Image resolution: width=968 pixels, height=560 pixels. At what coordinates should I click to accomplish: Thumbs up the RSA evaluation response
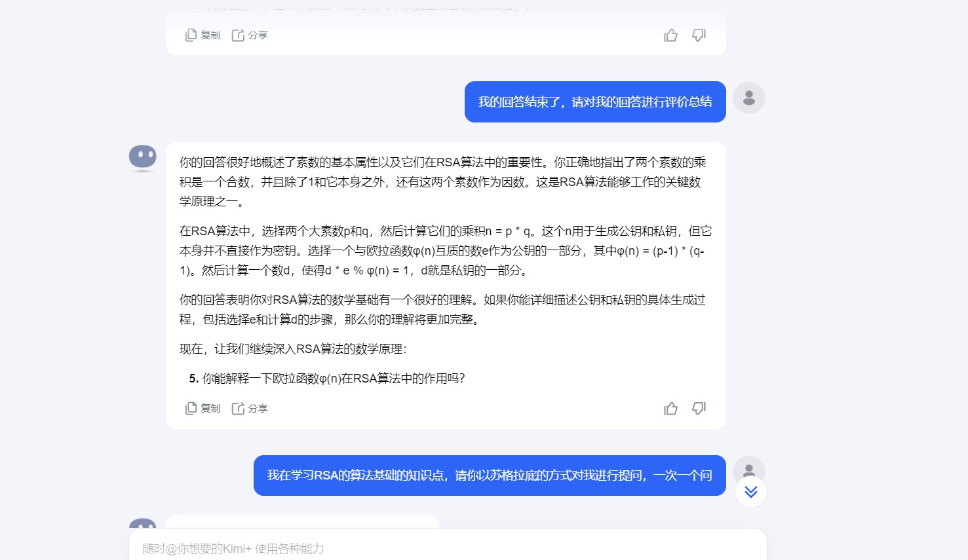670,409
